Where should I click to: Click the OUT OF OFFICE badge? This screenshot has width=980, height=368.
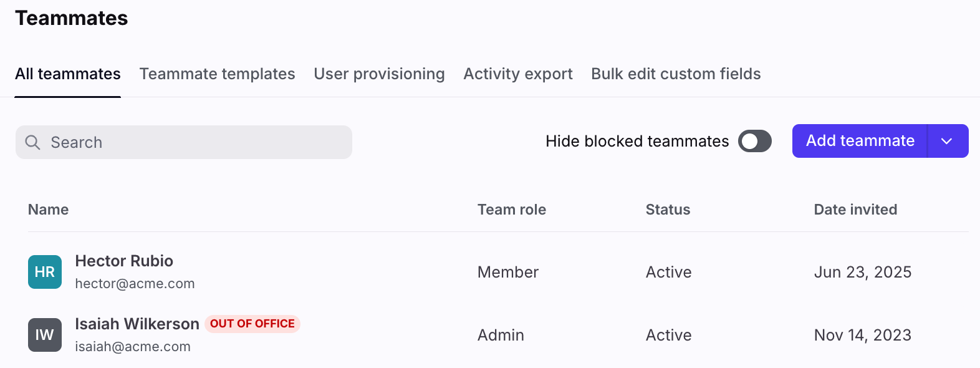[252, 324]
